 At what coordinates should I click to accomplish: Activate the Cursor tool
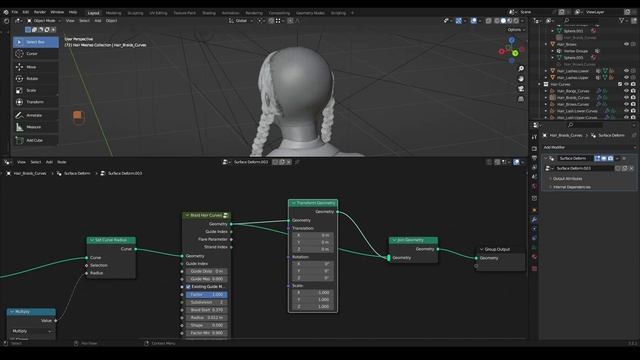[36, 54]
